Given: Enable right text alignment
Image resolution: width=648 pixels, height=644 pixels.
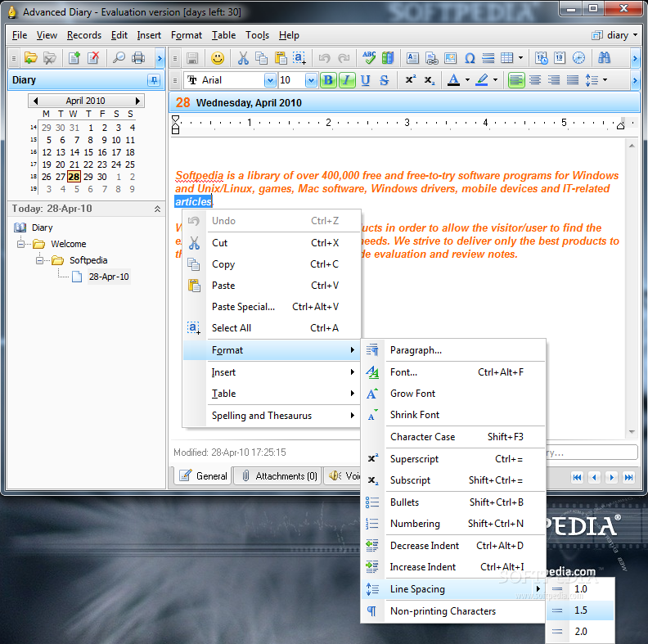Looking at the screenshot, I should 554,79.
